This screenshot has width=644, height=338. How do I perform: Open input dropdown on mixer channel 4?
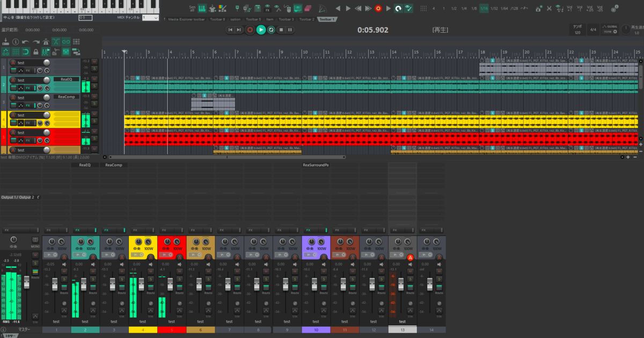(138, 255)
